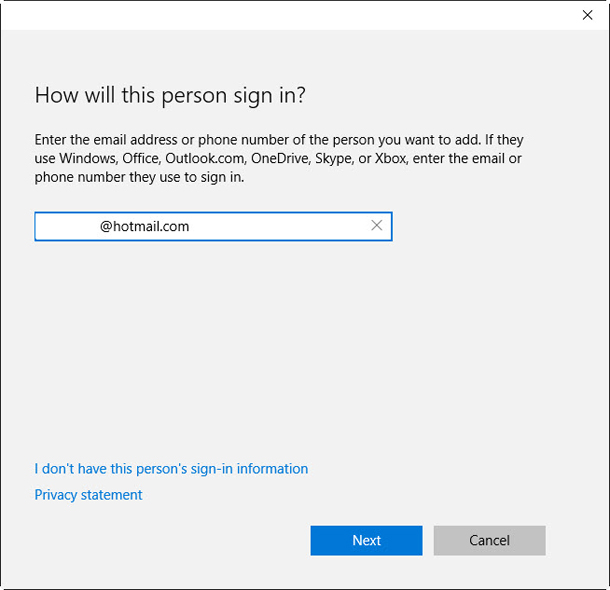Click the word "Office" in the description
Viewport: 610px width, 590px height.
point(140,159)
